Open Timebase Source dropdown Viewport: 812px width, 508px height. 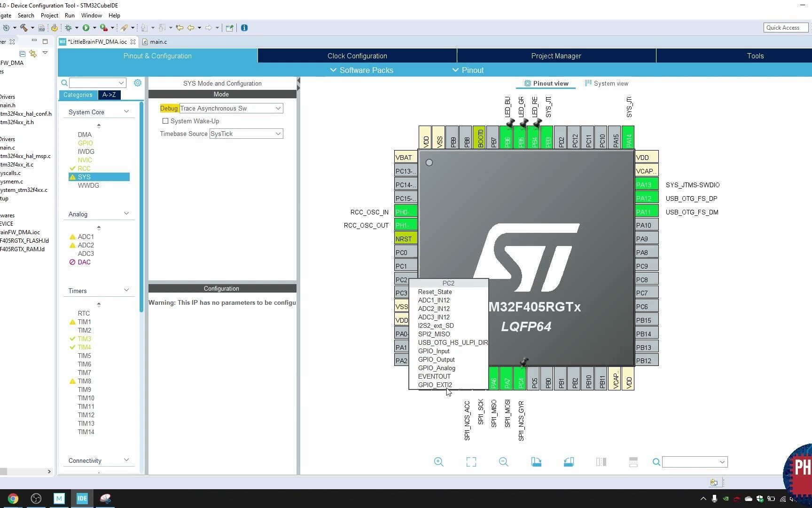[278, 134]
